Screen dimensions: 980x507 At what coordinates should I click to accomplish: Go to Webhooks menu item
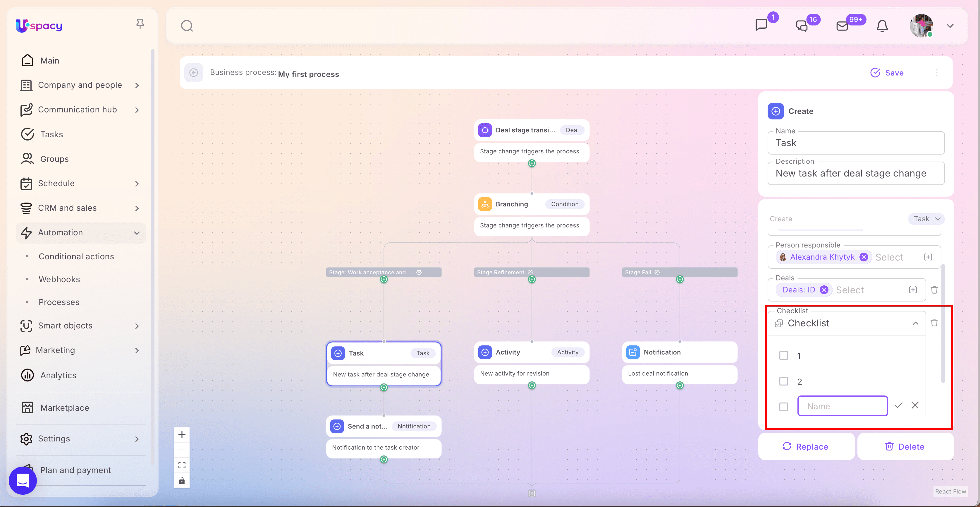[x=59, y=279]
